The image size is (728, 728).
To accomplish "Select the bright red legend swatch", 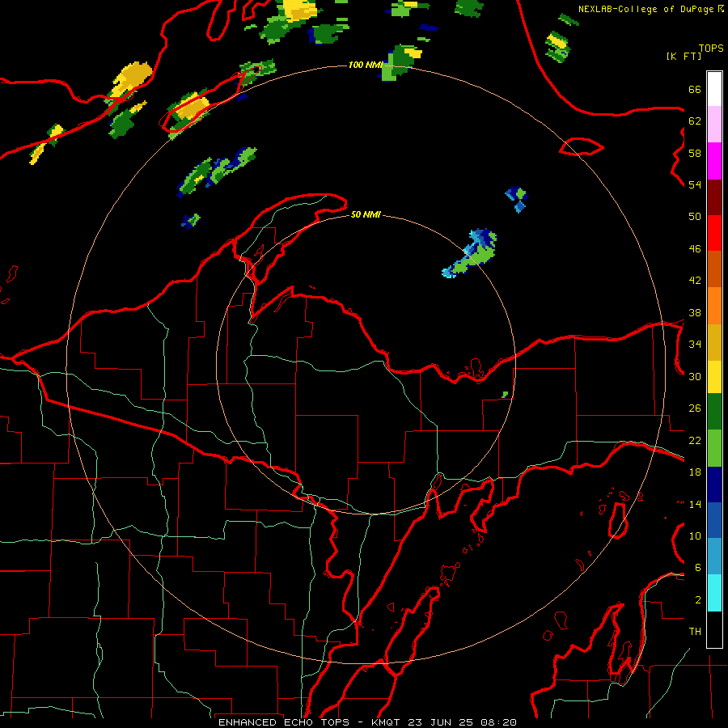I will (714, 233).
